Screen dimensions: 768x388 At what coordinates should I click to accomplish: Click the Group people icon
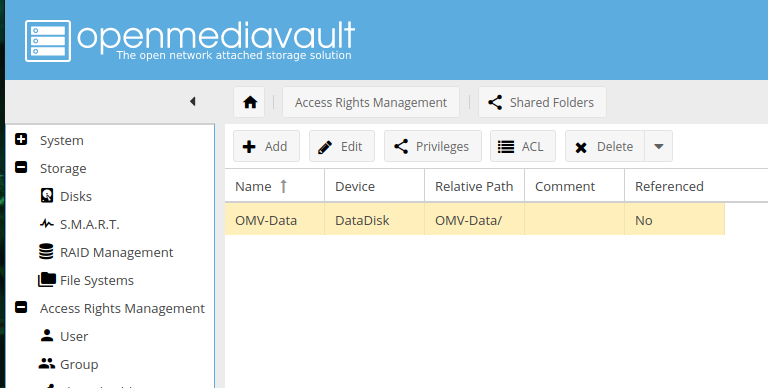(47, 364)
